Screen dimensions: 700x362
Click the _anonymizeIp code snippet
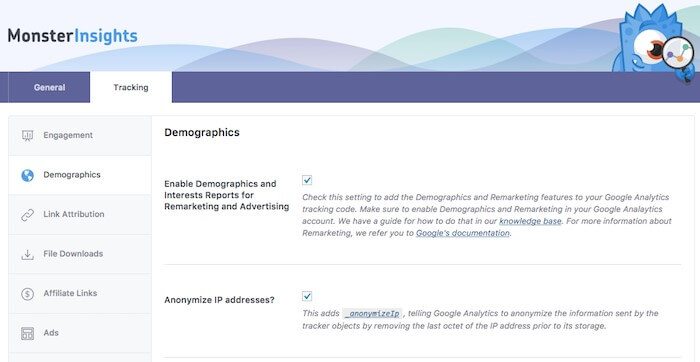[373, 313]
